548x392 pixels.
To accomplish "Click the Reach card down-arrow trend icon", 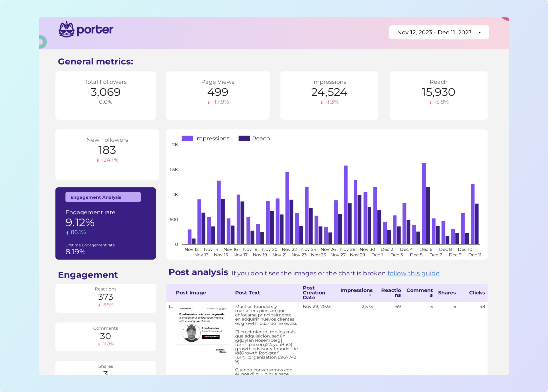I will coord(430,102).
